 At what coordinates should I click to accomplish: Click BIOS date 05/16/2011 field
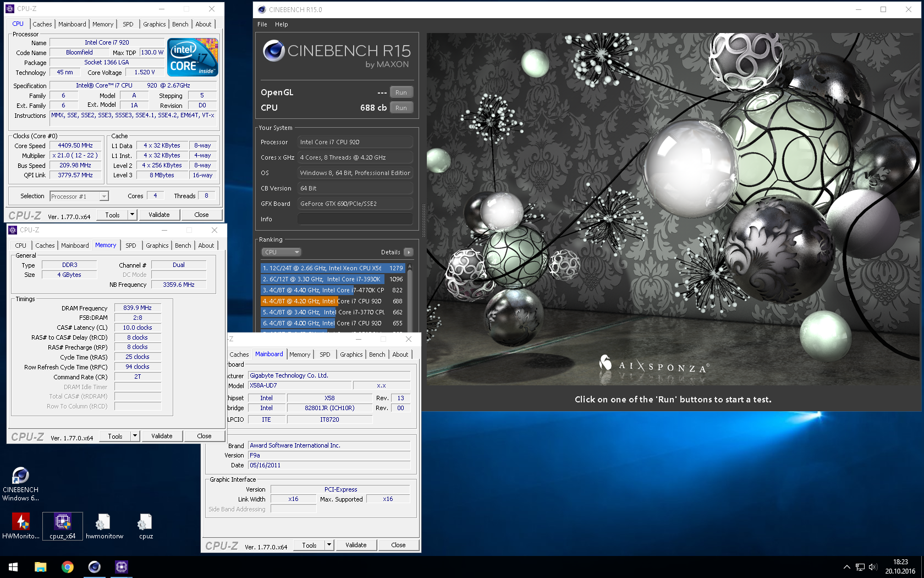click(x=329, y=465)
